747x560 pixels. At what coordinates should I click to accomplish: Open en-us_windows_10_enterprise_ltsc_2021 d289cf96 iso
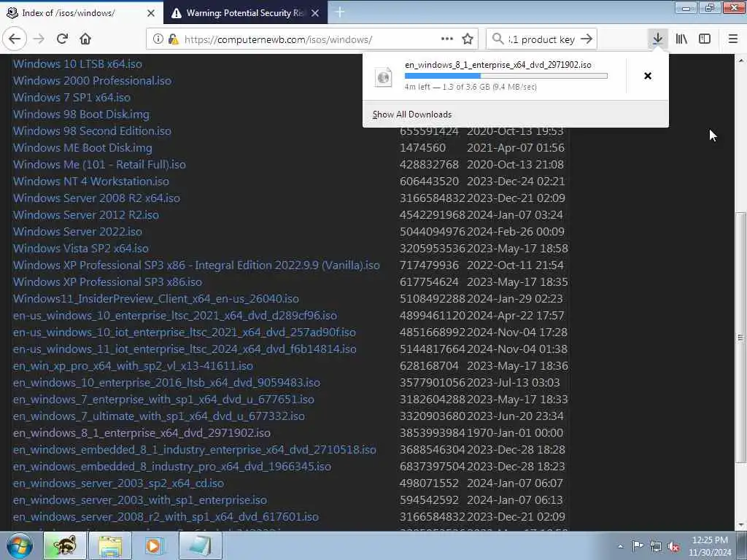click(x=175, y=315)
